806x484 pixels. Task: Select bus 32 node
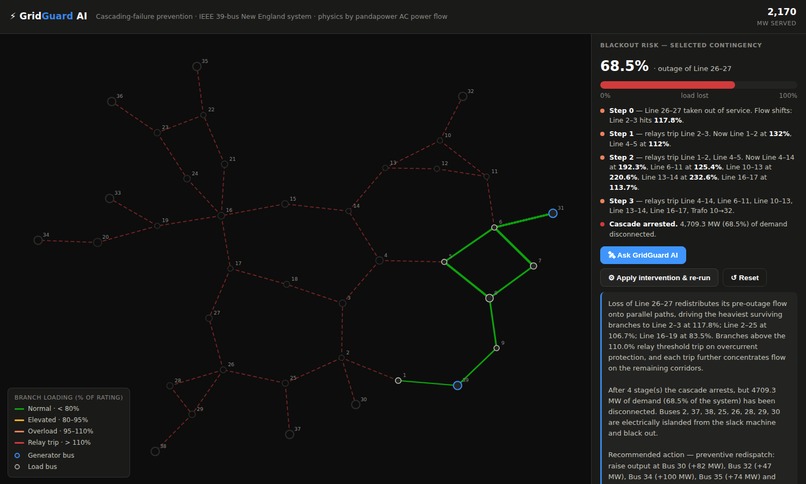(x=463, y=96)
